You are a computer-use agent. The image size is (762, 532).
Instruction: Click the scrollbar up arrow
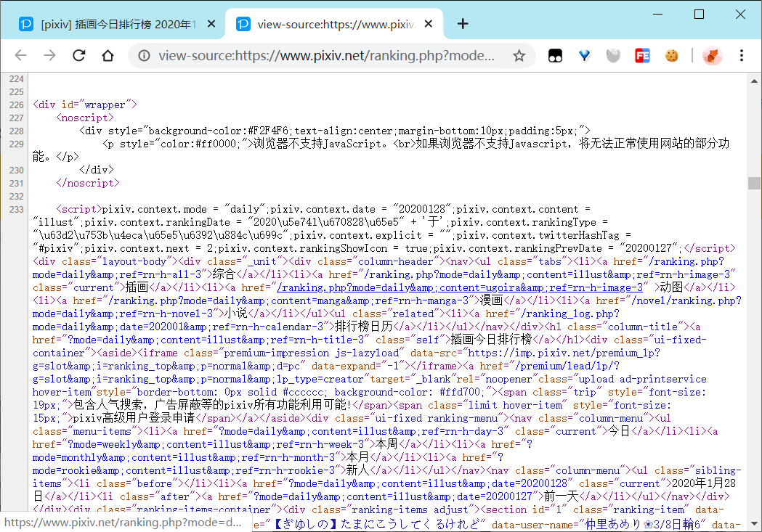tap(754, 81)
